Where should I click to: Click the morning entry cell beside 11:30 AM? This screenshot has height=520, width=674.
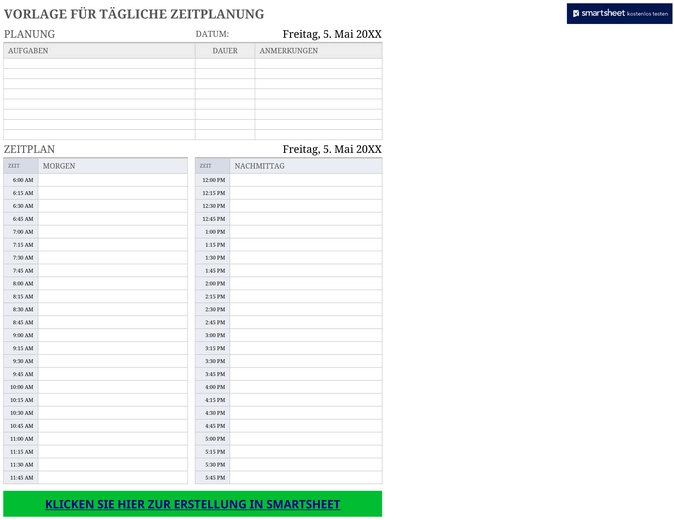(x=113, y=465)
